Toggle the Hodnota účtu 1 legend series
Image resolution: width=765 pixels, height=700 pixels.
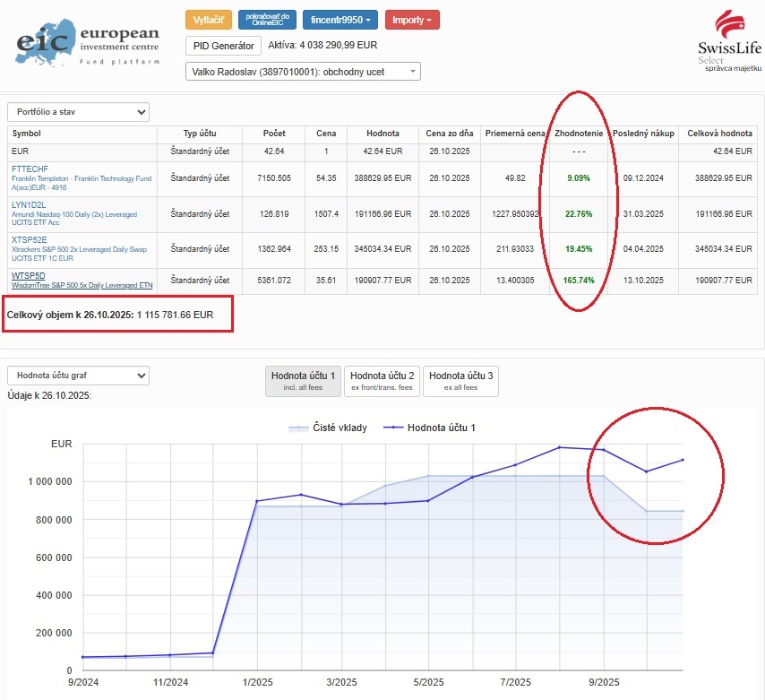point(429,428)
